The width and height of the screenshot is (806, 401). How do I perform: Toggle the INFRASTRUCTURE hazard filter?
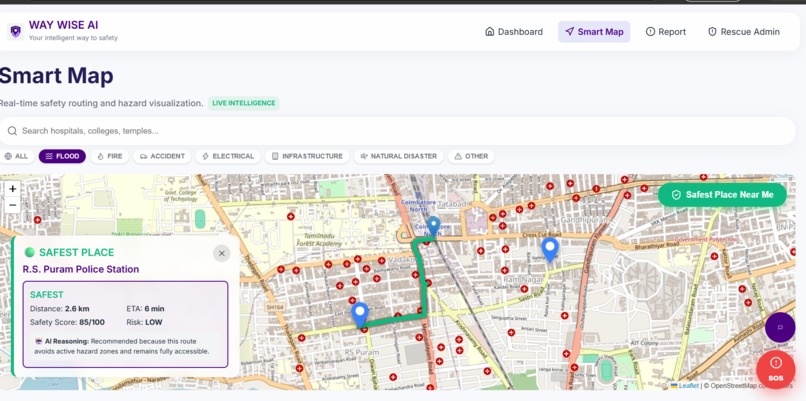click(x=307, y=156)
